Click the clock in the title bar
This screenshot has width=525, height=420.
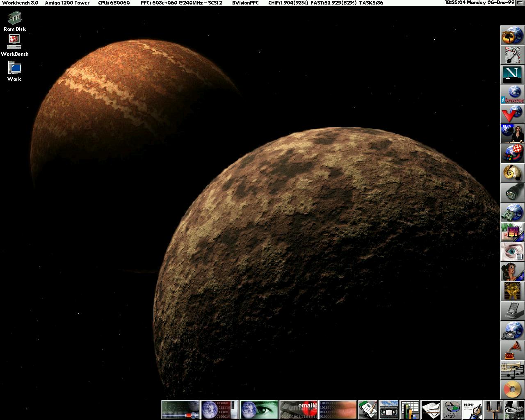479,3
